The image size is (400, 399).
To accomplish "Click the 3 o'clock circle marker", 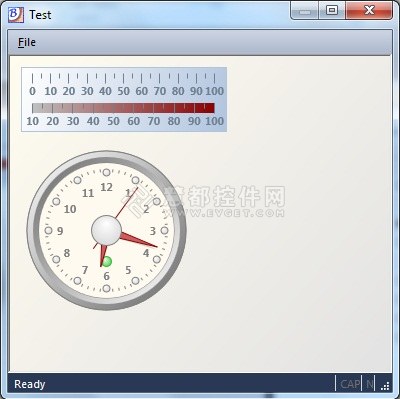I will [164, 230].
